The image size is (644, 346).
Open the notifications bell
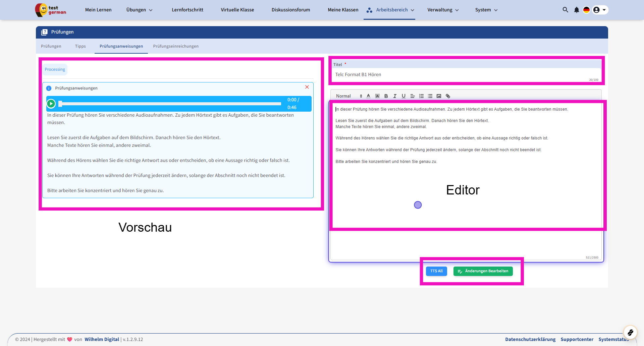click(576, 10)
